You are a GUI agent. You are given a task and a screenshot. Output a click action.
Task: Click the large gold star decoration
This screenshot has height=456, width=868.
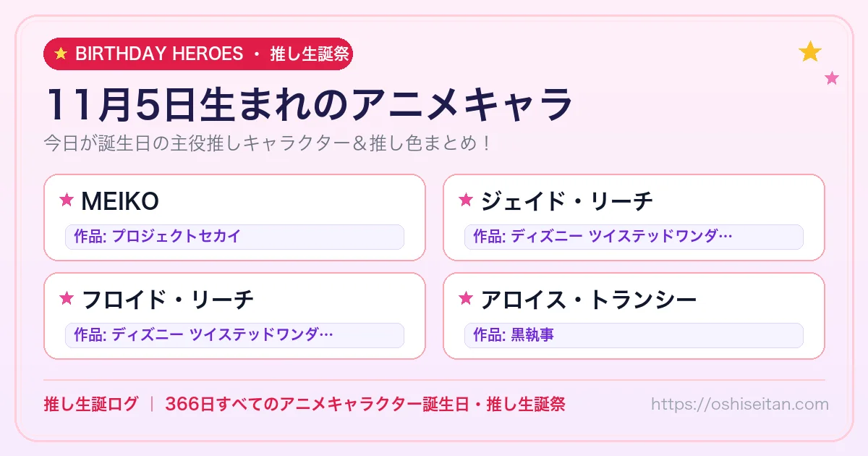(x=810, y=51)
